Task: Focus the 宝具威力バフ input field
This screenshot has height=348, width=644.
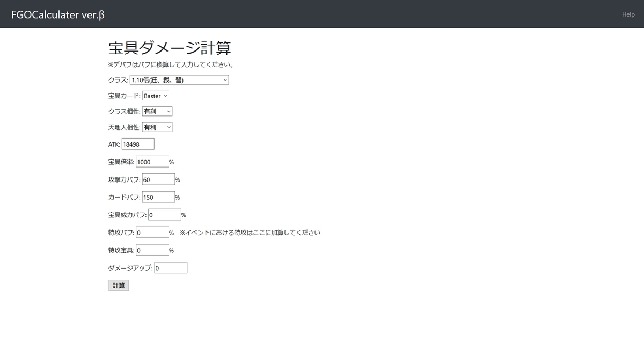Action: pyautogui.click(x=164, y=215)
